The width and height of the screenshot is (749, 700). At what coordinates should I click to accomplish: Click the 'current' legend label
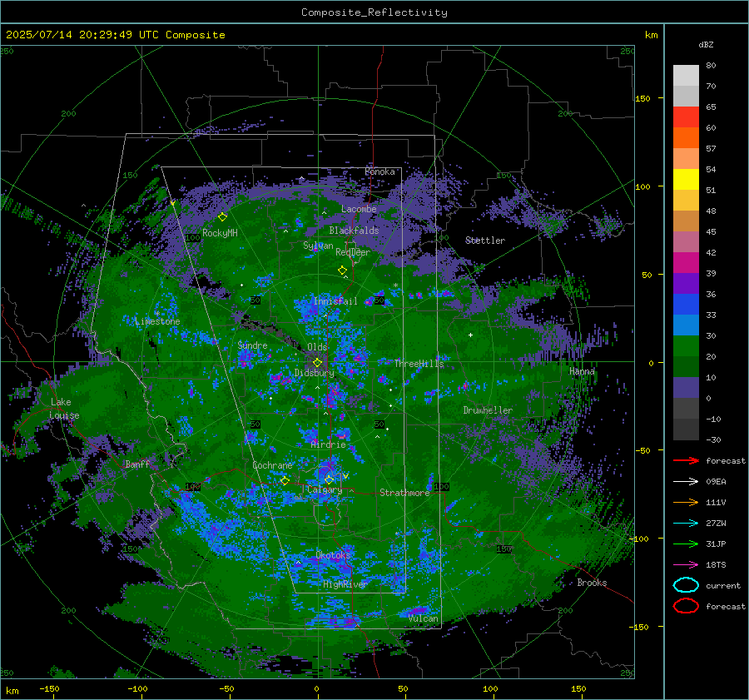(x=723, y=585)
